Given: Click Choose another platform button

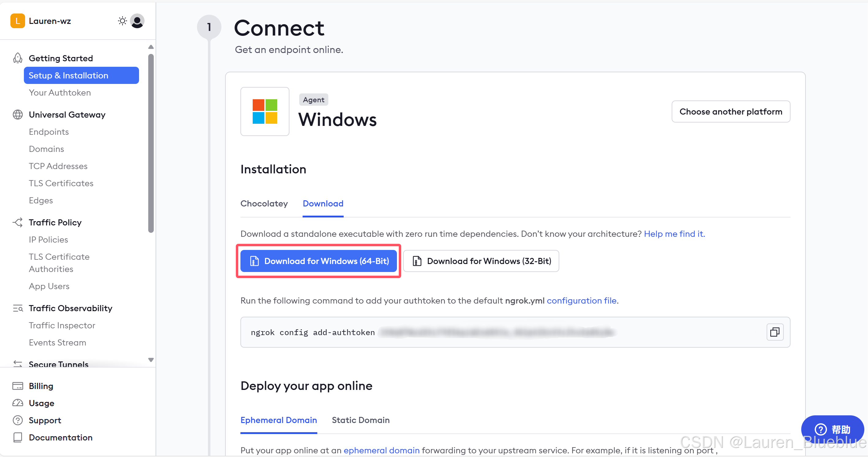Looking at the screenshot, I should (x=730, y=111).
